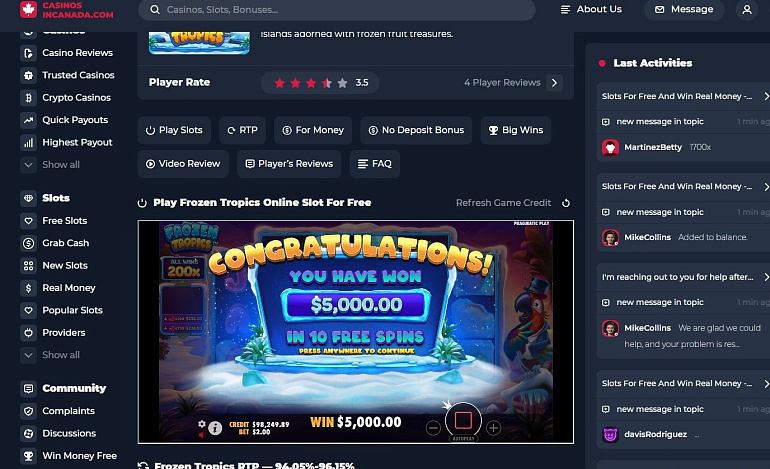Viewport: 770px width, 469px height.
Task: Open the About Us menu
Action: tap(591, 9)
